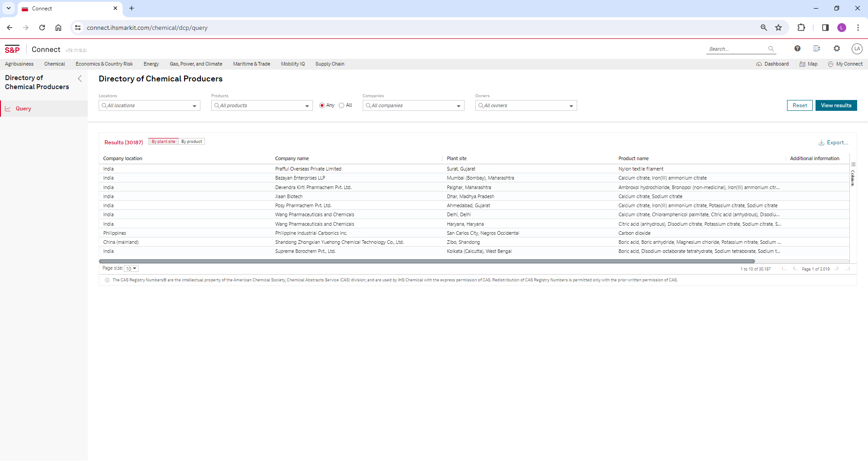Select the All radio button
Screen dimensions: 868x461
click(x=342, y=105)
